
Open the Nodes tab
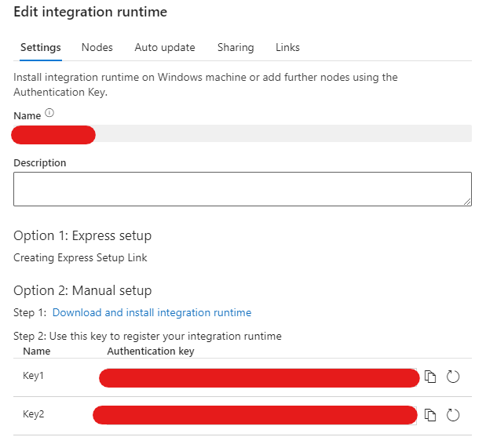97,47
